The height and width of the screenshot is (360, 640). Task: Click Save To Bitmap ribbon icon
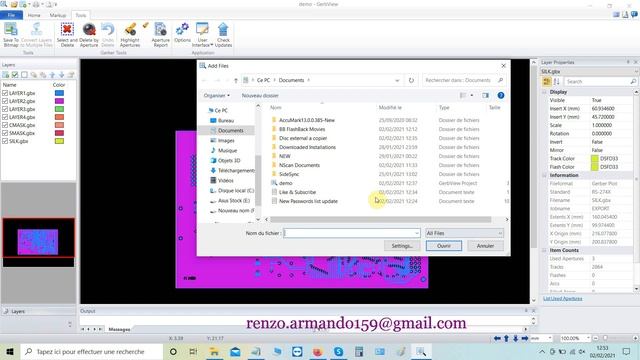pos(11,35)
